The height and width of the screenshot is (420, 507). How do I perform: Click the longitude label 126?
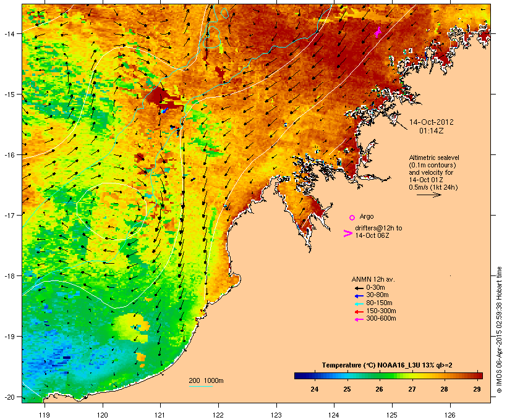click(x=450, y=415)
